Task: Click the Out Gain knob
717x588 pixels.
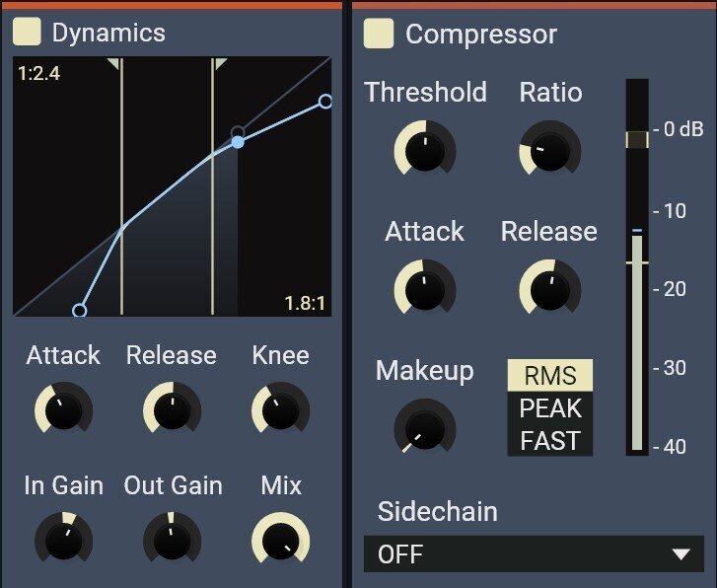Action: point(172,538)
